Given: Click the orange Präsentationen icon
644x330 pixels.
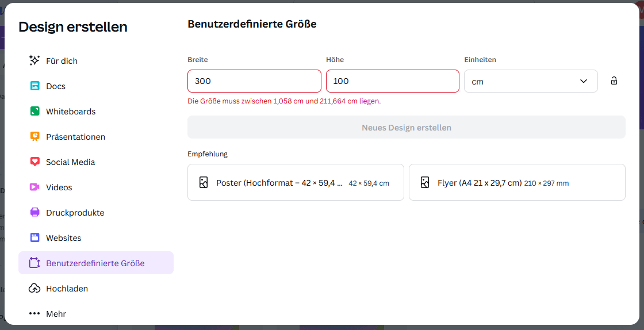Looking at the screenshot, I should 34,137.
